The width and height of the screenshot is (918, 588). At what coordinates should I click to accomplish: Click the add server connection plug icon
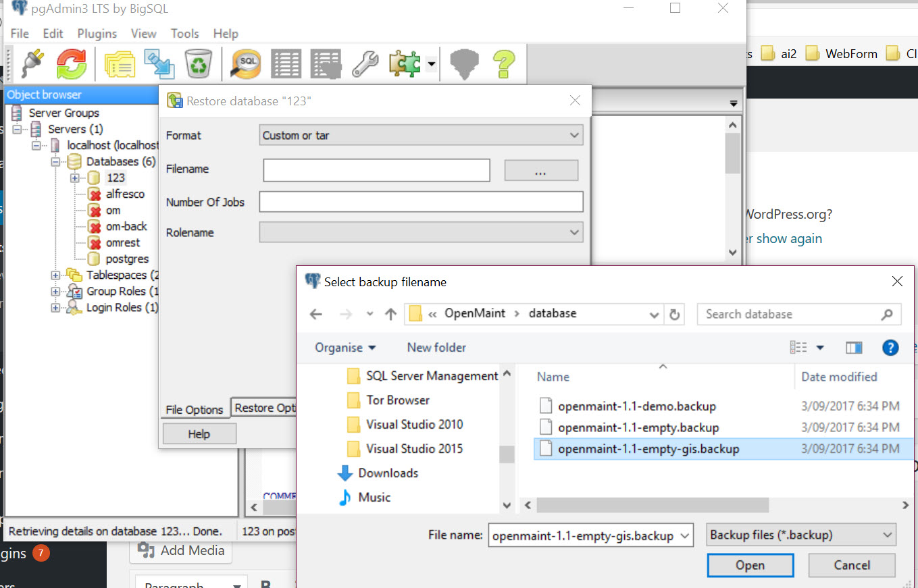32,63
